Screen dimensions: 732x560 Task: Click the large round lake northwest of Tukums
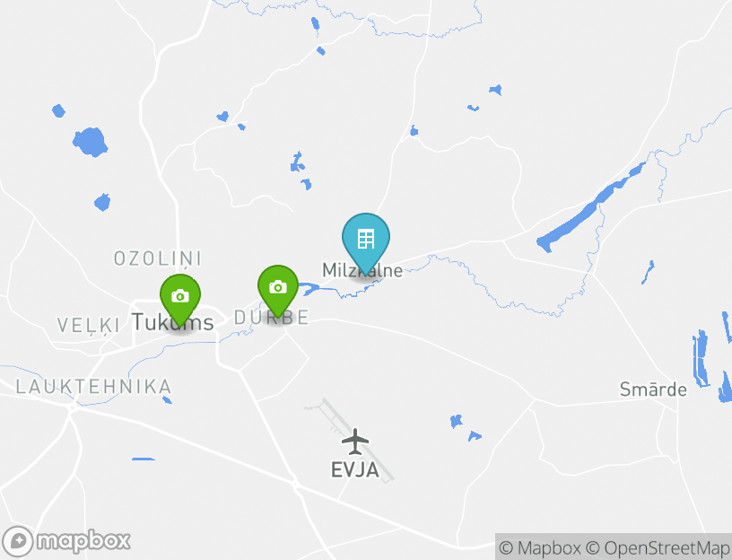pyautogui.click(x=90, y=142)
